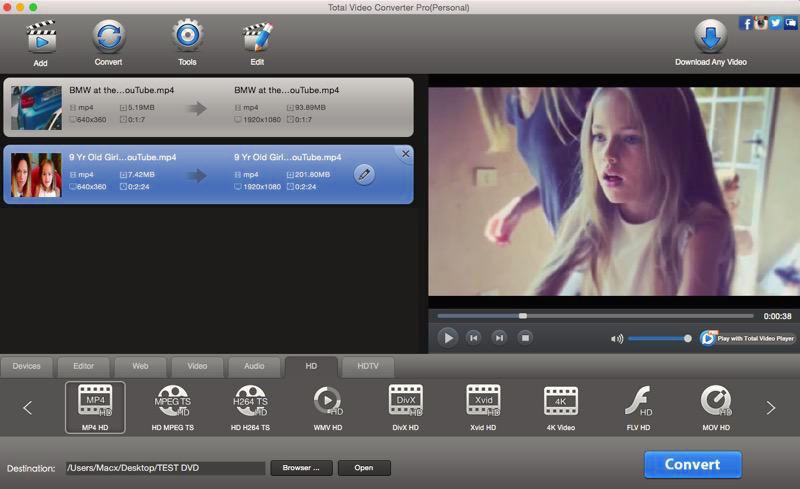
Task: Click the Add video clapperboard icon
Action: (41, 37)
